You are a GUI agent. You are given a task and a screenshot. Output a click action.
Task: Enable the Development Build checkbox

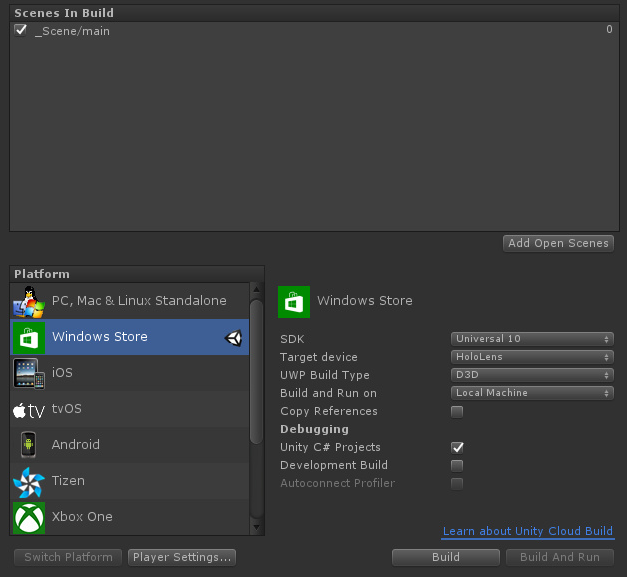457,465
